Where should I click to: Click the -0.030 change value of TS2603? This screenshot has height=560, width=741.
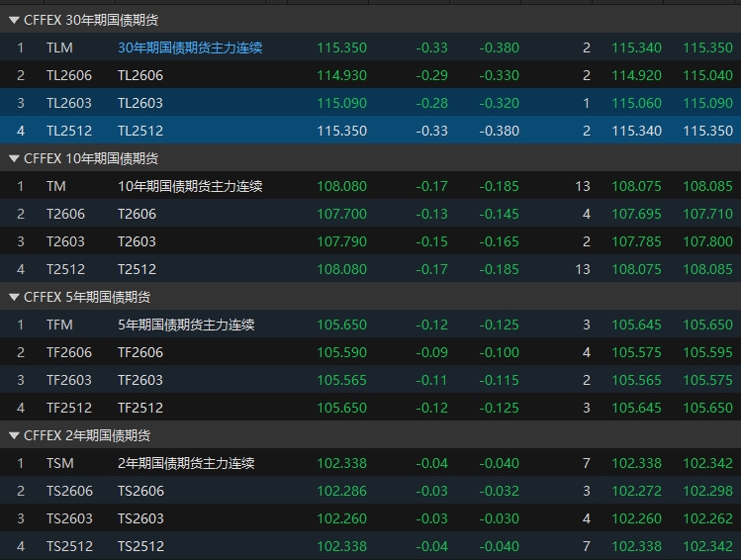[499, 518]
